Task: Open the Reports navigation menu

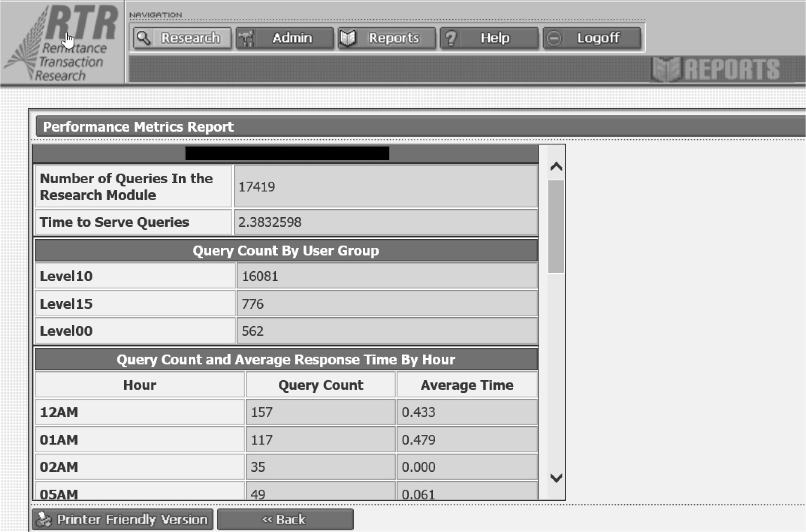Action: point(394,38)
